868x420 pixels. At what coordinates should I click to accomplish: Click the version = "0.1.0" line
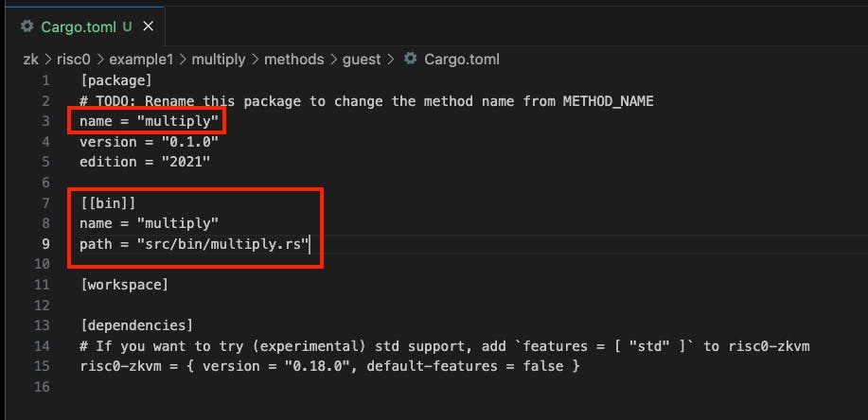coord(149,142)
